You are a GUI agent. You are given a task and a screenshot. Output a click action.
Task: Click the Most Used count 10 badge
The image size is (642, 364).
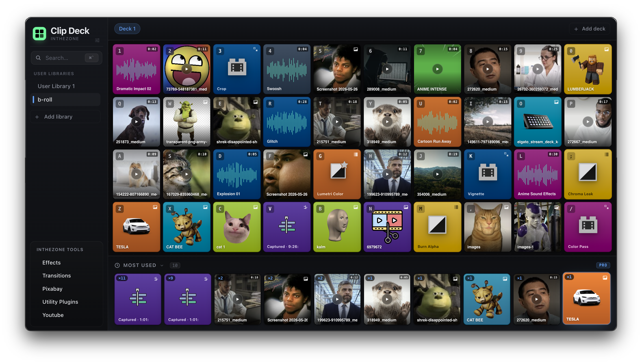click(x=175, y=266)
